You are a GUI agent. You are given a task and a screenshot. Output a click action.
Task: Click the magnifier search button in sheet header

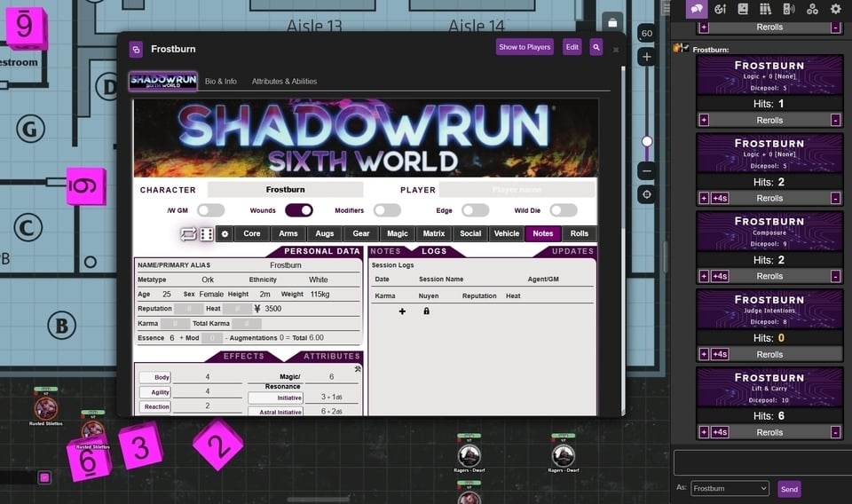pyautogui.click(x=596, y=47)
